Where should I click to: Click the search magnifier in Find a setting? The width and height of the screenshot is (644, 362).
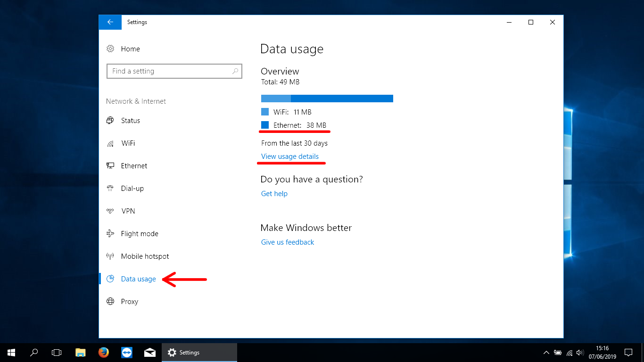point(235,71)
